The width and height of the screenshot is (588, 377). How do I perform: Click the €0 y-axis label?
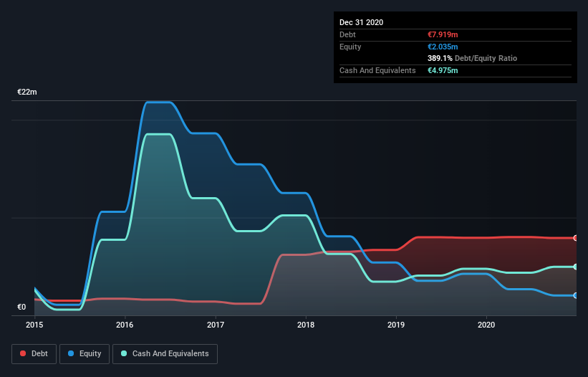(21, 307)
